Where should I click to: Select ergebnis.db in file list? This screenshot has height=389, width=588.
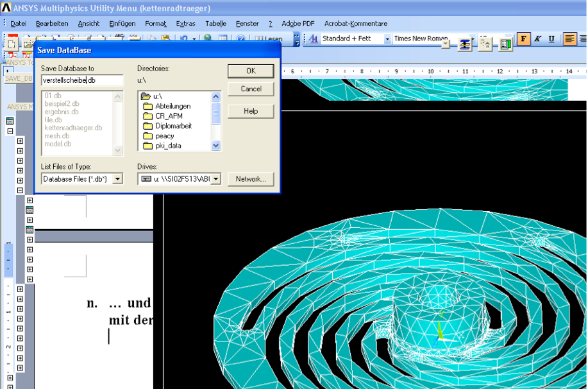click(62, 112)
